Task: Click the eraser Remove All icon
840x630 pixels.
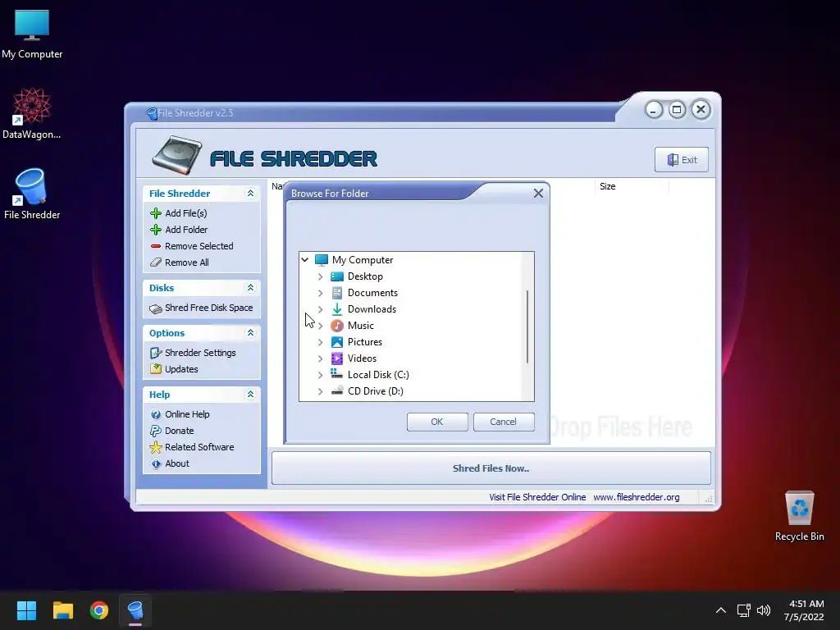Action: point(156,262)
